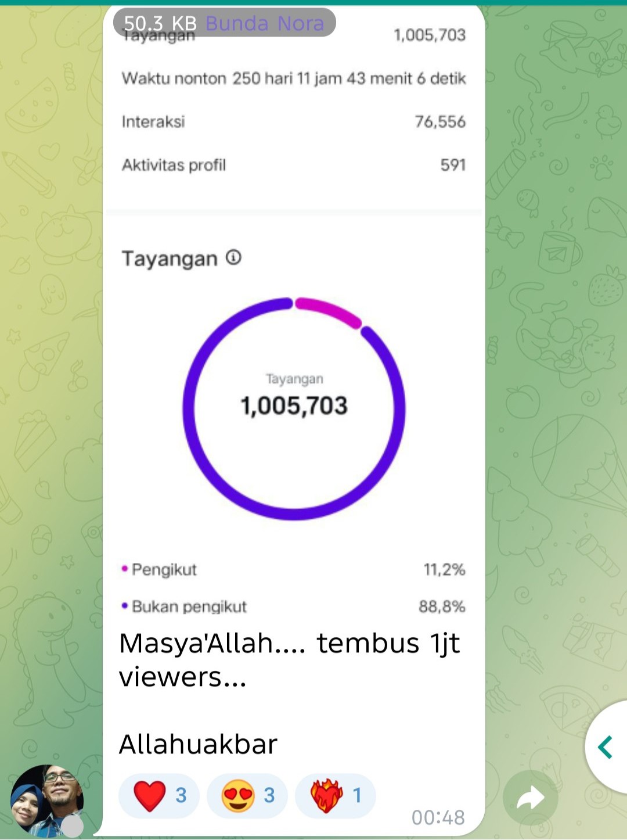This screenshot has width=627, height=840.
Task: Select the Bukan pengikut 88,8% row
Action: (x=294, y=606)
